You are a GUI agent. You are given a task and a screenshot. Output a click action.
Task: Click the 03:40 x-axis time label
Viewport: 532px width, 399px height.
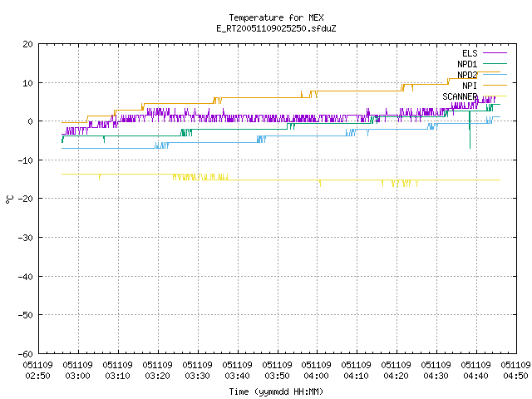click(x=237, y=376)
